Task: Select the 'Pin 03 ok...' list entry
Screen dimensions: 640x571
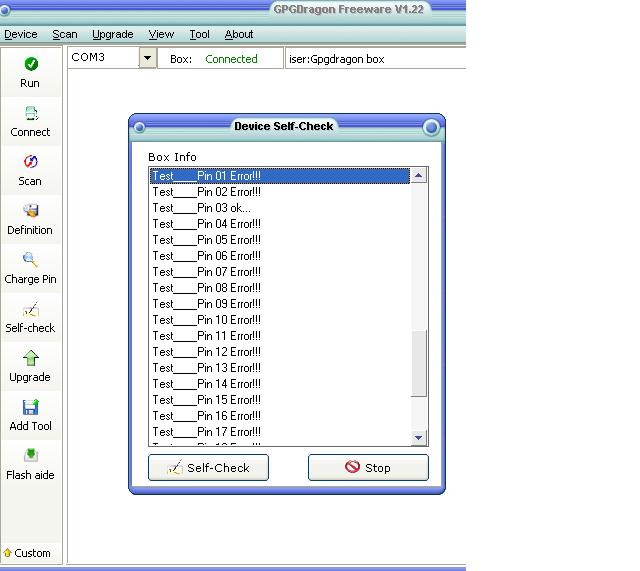Action: click(202, 208)
